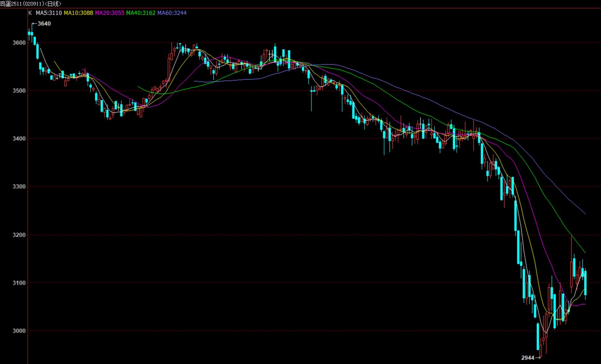Image resolution: width=601 pixels, height=364 pixels.
Task: Click the 3000 price axis label
Action: click(x=19, y=331)
